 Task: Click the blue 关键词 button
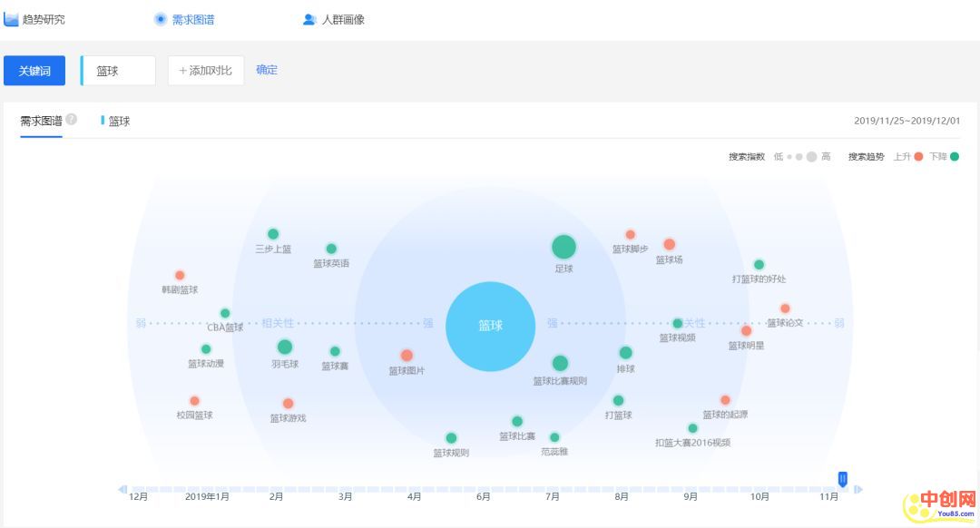tap(34, 71)
